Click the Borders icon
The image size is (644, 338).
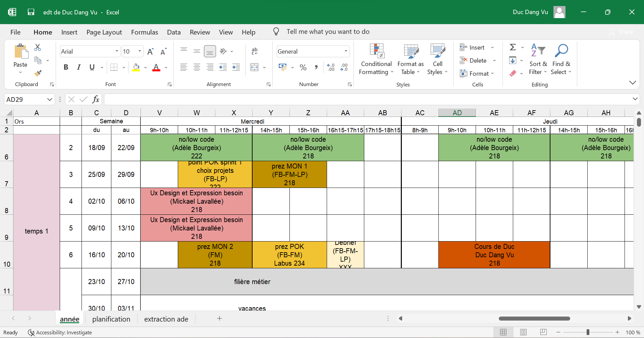114,67
